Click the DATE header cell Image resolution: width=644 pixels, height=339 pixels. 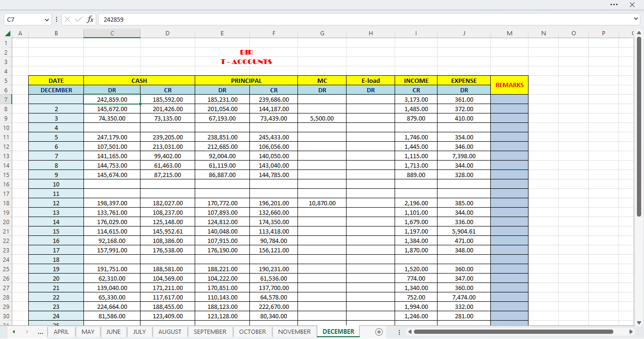[x=56, y=81]
